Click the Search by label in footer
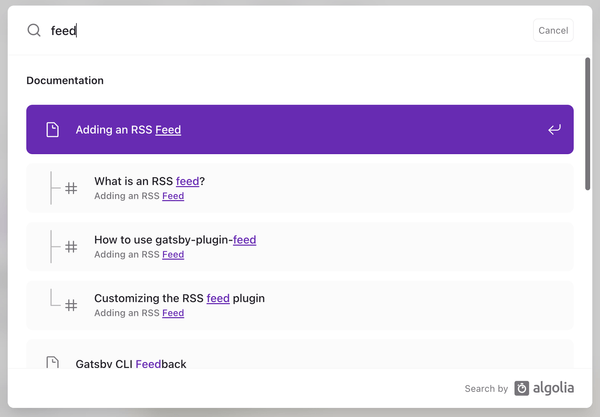 coord(486,389)
